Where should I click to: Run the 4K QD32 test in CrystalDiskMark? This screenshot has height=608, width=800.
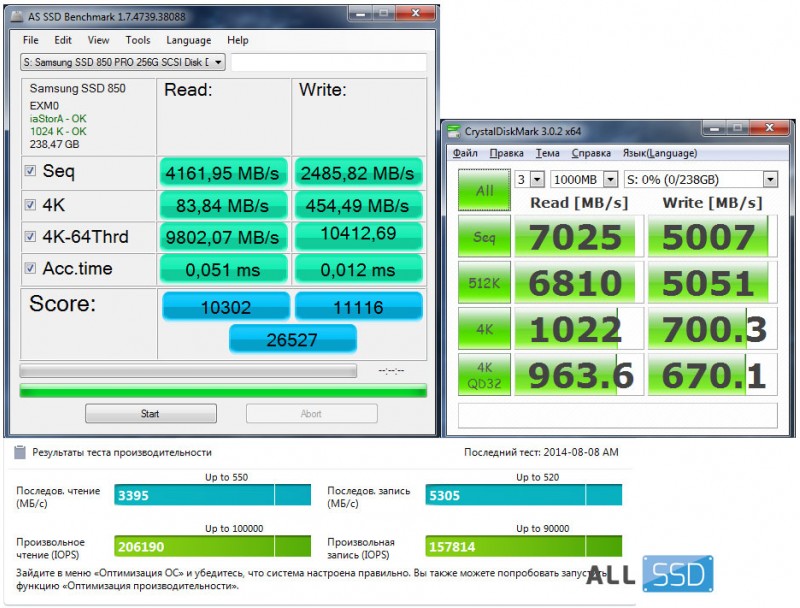pyautogui.click(x=484, y=375)
